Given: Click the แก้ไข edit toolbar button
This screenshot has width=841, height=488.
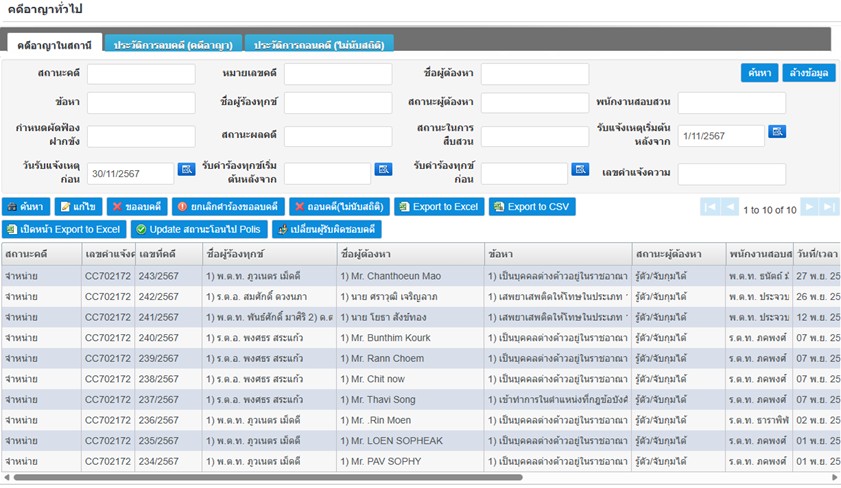Looking at the screenshot, I should [x=77, y=207].
